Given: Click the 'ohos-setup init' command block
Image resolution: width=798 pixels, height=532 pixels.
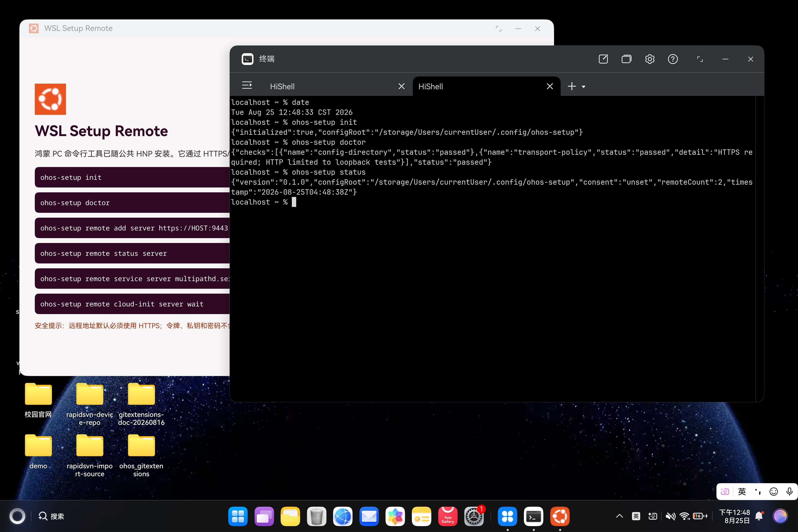Looking at the screenshot, I should 132,177.
